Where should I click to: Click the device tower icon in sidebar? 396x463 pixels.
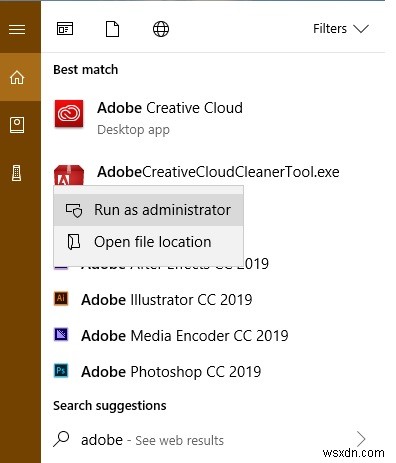[16, 173]
